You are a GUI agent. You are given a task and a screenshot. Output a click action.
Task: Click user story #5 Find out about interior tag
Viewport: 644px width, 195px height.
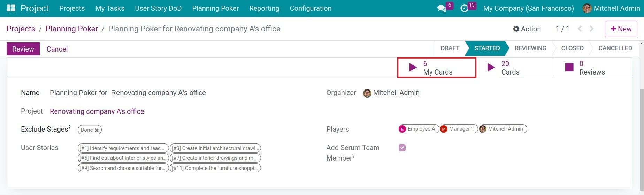tap(123, 158)
